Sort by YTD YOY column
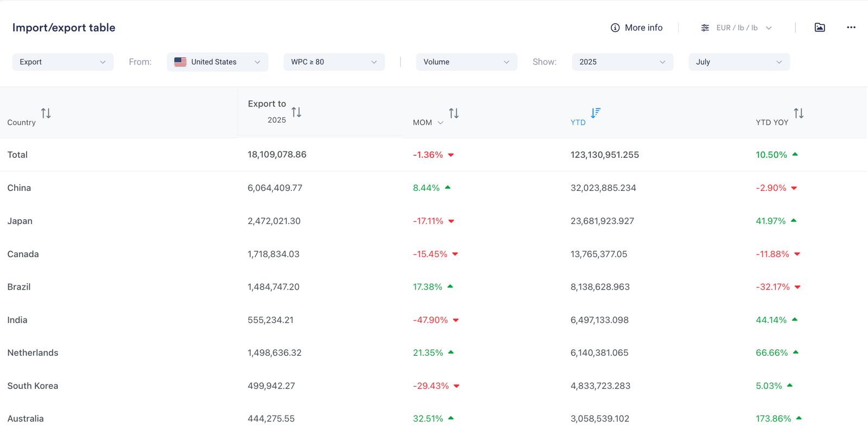This screenshot has width=868, height=441. (x=799, y=113)
